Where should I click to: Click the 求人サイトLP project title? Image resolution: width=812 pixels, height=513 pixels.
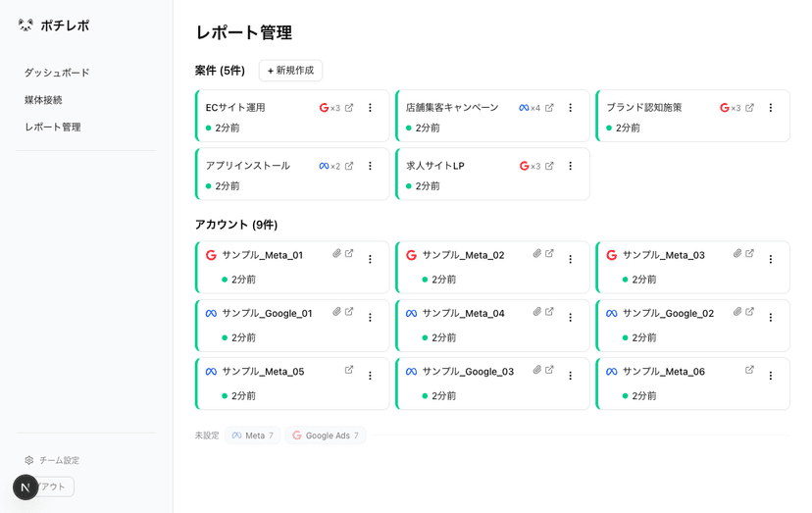click(435, 166)
